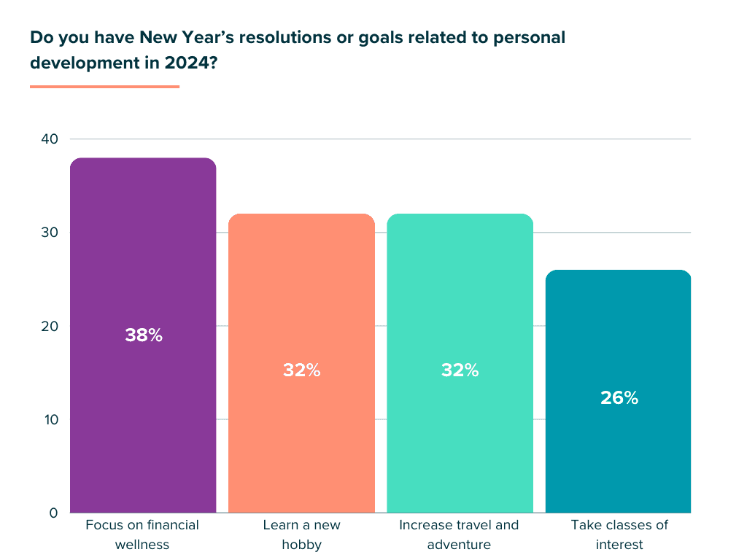Viewport: 747px width, 560px height.
Task: Click the "Learn a new hobby" axis label
Action: (x=301, y=534)
